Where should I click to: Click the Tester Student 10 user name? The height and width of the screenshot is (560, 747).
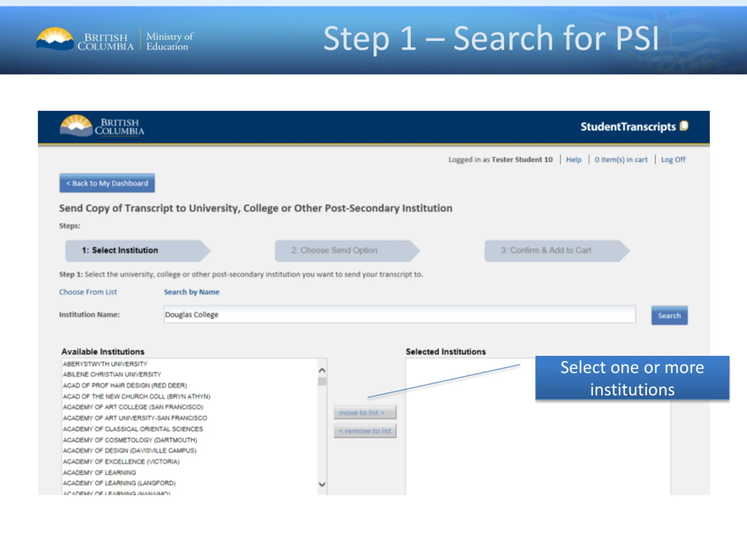coord(522,159)
